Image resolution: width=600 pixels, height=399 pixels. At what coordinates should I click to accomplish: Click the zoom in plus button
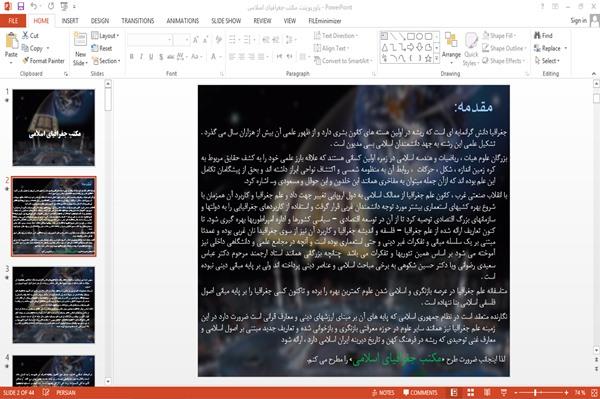point(566,392)
